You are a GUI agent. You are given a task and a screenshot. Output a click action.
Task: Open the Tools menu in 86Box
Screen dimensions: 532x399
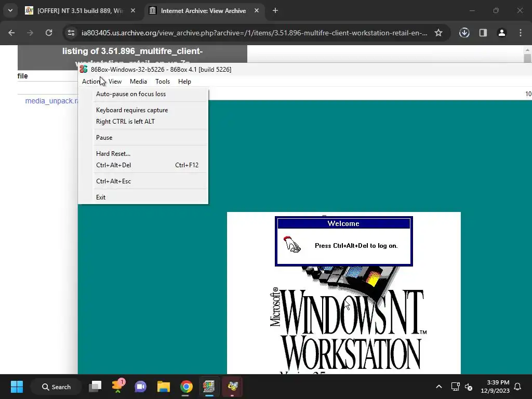coord(163,82)
